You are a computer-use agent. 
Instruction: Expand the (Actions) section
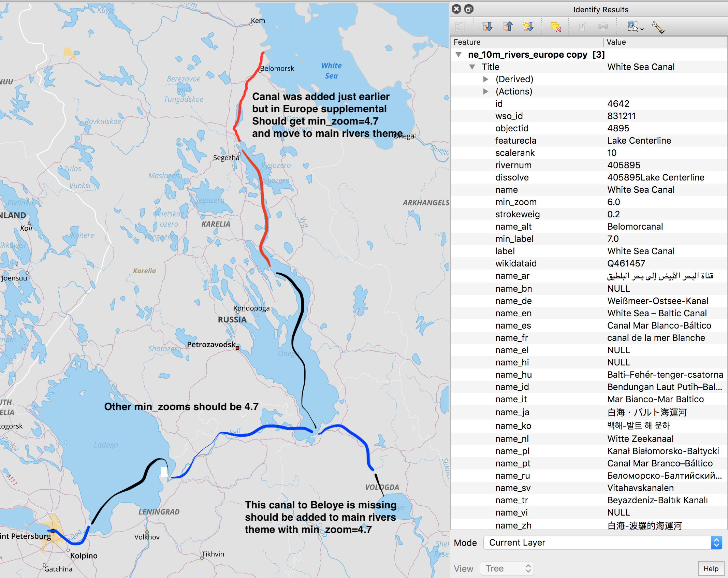pos(485,91)
